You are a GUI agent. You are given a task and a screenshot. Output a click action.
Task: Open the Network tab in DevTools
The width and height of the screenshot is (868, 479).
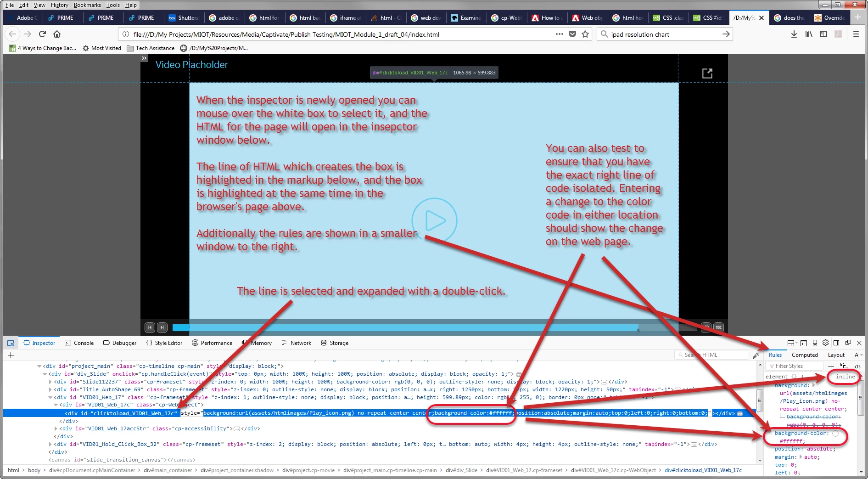[296, 343]
